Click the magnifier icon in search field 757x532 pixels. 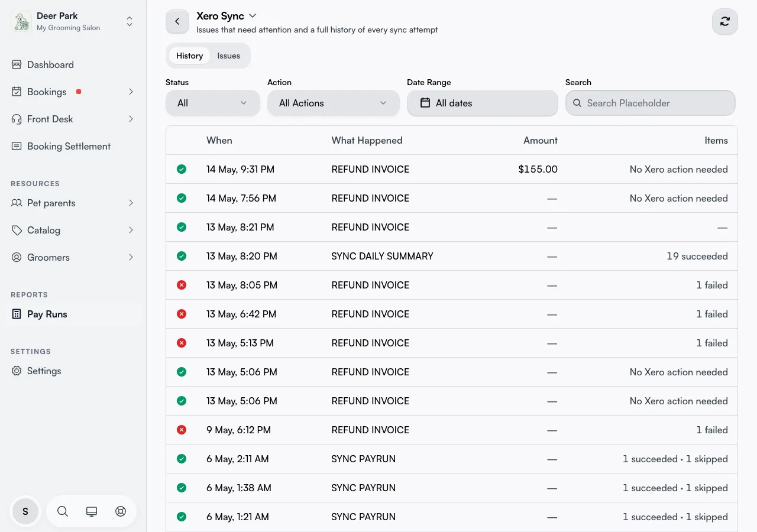[577, 103]
